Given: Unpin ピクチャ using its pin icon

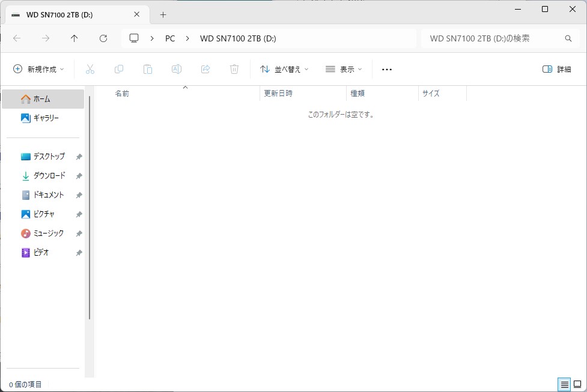Looking at the screenshot, I should (x=79, y=214).
